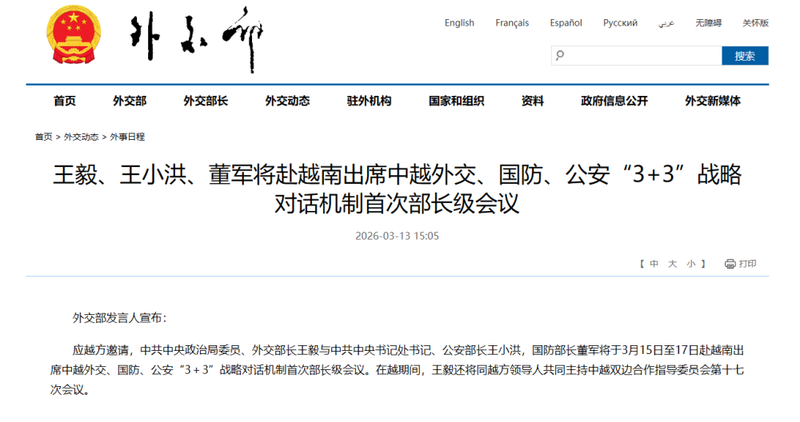Expand the 国家和组织 navigation menu
800x422 pixels.
(456, 101)
